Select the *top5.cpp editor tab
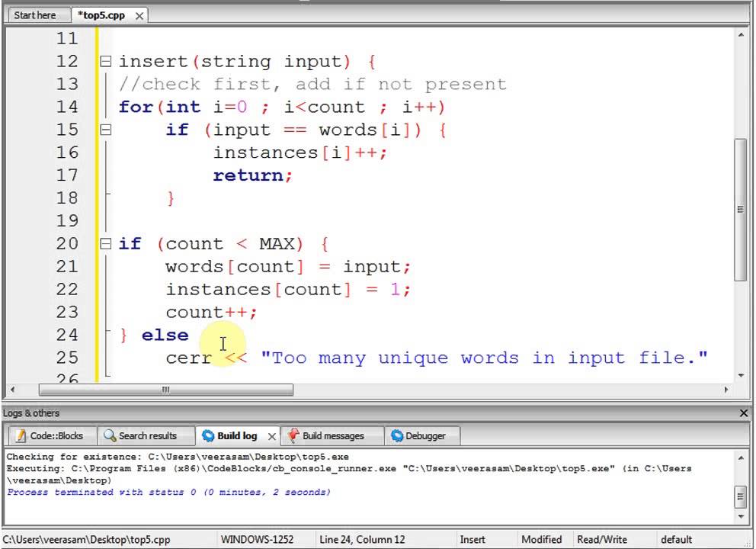756x549 pixels. [x=103, y=15]
